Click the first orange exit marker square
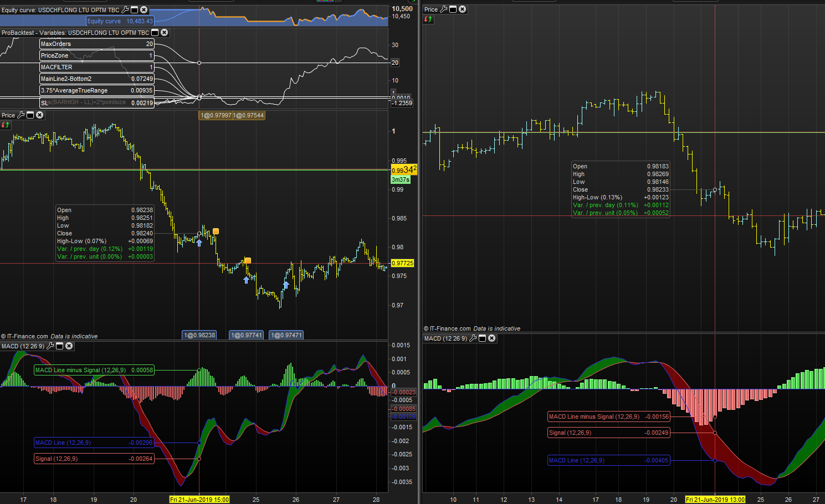This screenshot has height=504, width=825. (x=216, y=232)
